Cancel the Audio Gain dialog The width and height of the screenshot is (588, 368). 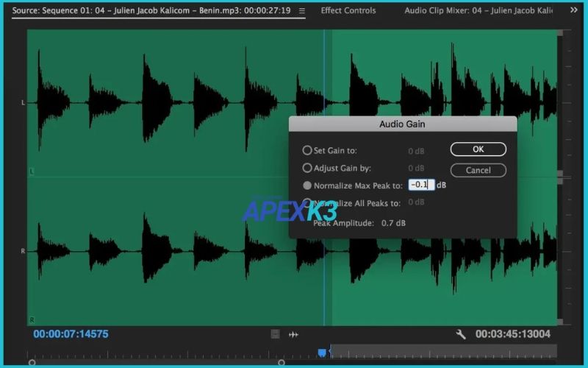point(478,170)
